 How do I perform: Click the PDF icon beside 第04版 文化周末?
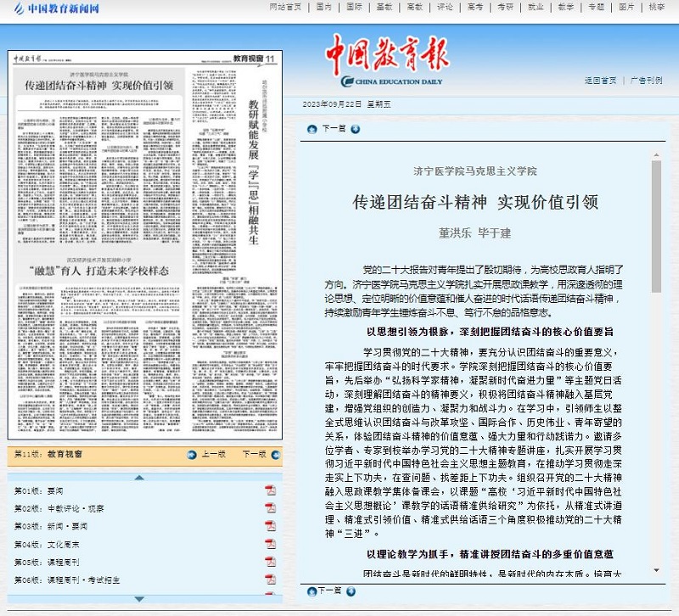(270, 544)
